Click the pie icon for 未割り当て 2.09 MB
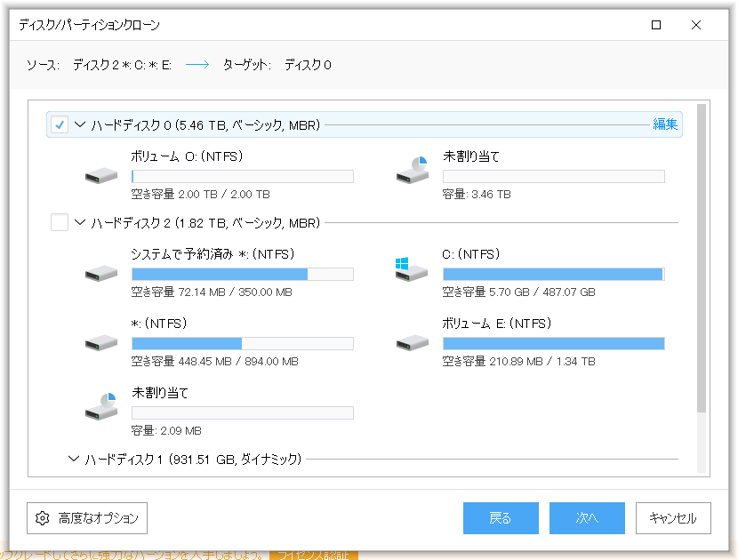This screenshot has width=738, height=560. pyautogui.click(x=100, y=405)
